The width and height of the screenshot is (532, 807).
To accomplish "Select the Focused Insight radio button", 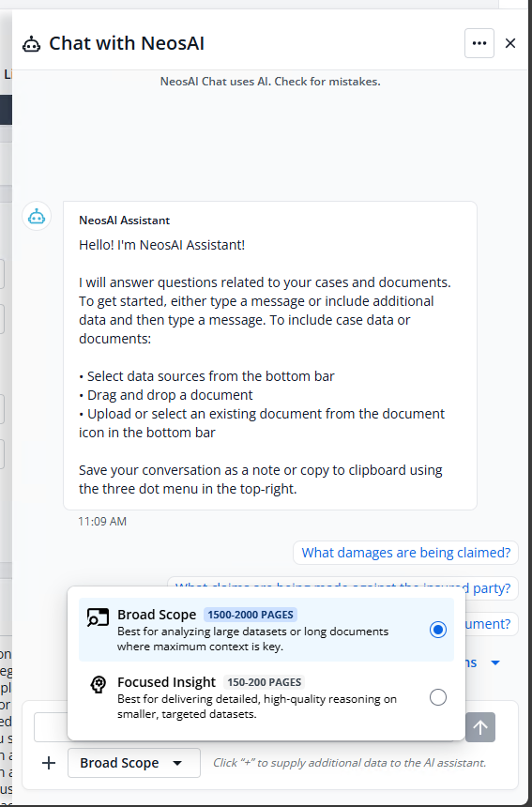I will click(x=438, y=697).
